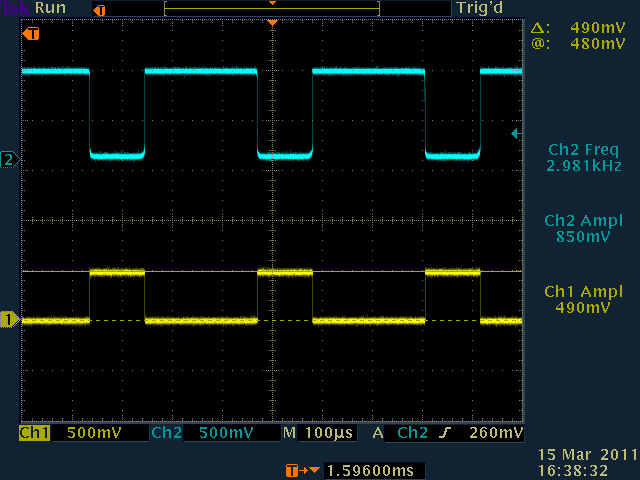The height and width of the screenshot is (480, 640).
Task: Select the highlighted Ch1 scale label
Action: (x=35, y=434)
